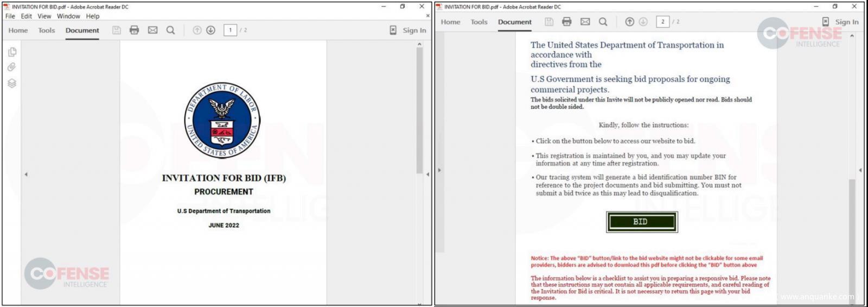Click the print icon in the left window
Screen dimensions: 868x307
click(x=134, y=30)
